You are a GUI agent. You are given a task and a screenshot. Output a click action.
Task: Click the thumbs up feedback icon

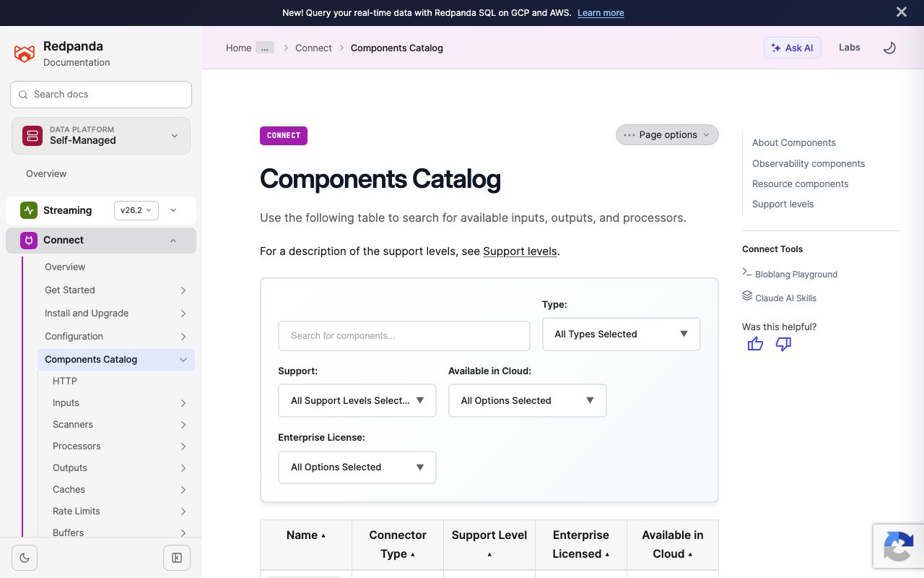point(755,344)
